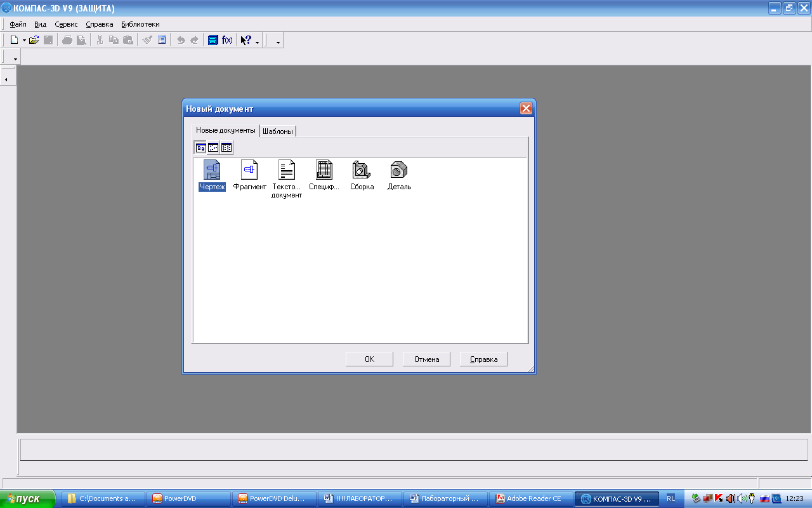Switch to the Шаблоны tab
Viewport: 812px width, 508px height.
pyautogui.click(x=278, y=131)
